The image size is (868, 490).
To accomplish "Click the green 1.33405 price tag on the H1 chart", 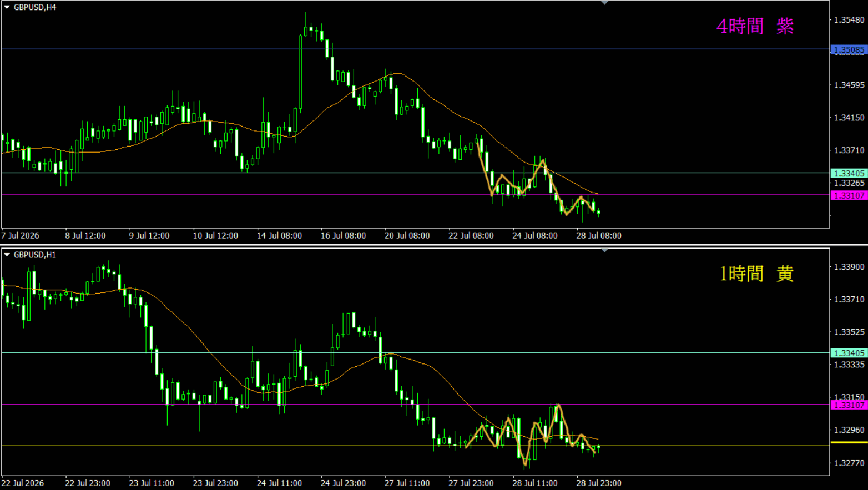I will click(x=849, y=353).
